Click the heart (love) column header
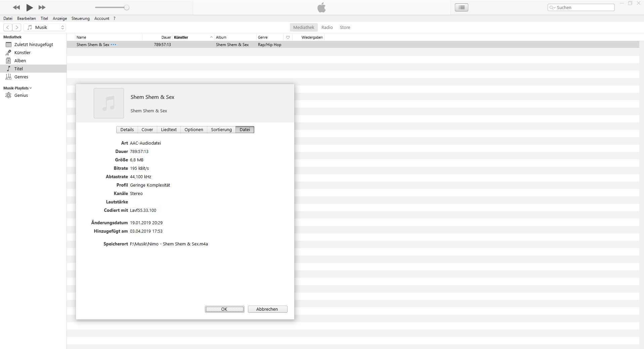Screen dimensions: 644x349 click(288, 37)
